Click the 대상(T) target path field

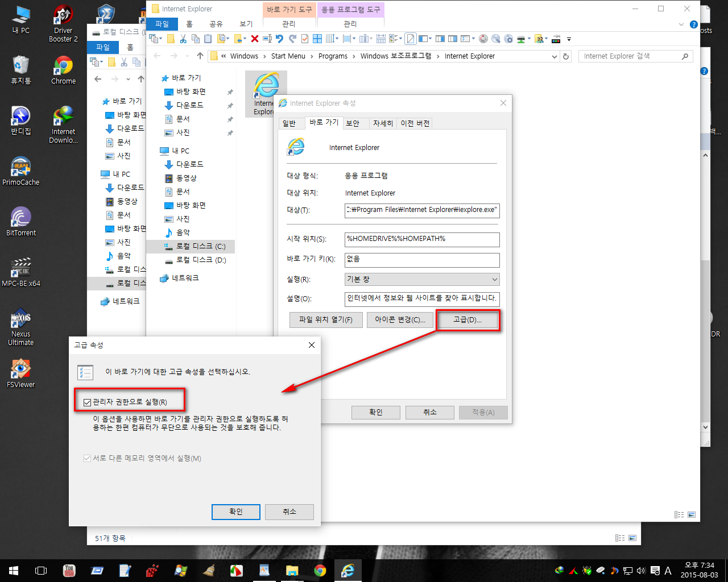pos(422,210)
